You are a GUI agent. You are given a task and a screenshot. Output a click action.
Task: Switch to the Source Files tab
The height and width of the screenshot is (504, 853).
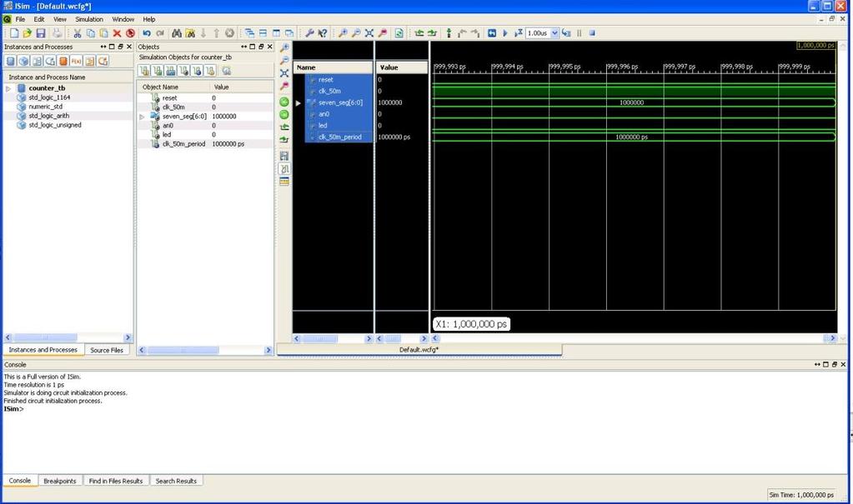click(x=107, y=350)
